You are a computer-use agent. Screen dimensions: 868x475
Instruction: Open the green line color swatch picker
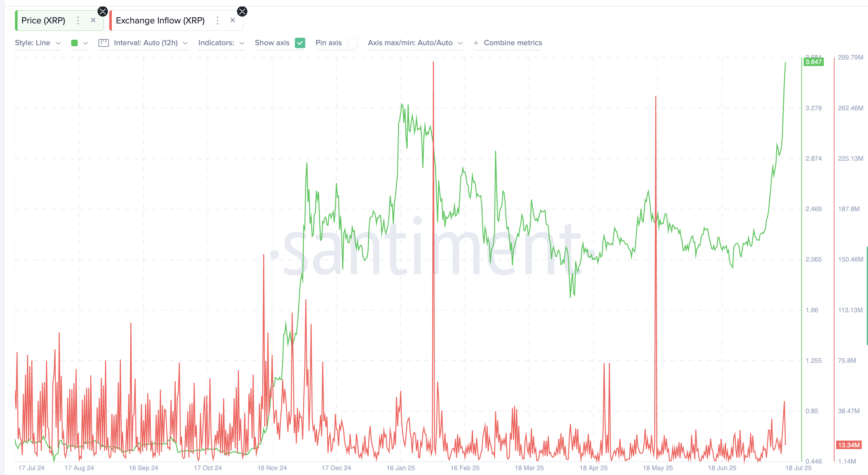74,43
